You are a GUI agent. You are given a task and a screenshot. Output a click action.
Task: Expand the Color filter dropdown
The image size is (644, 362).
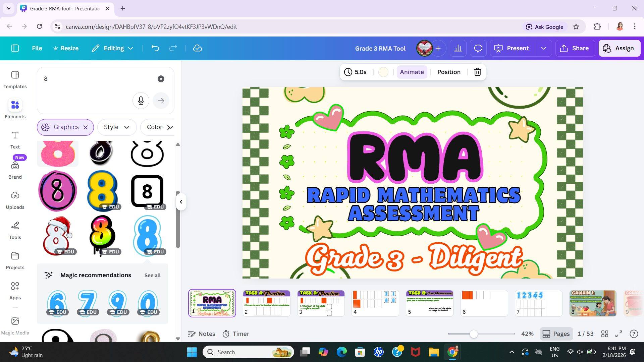(158, 127)
